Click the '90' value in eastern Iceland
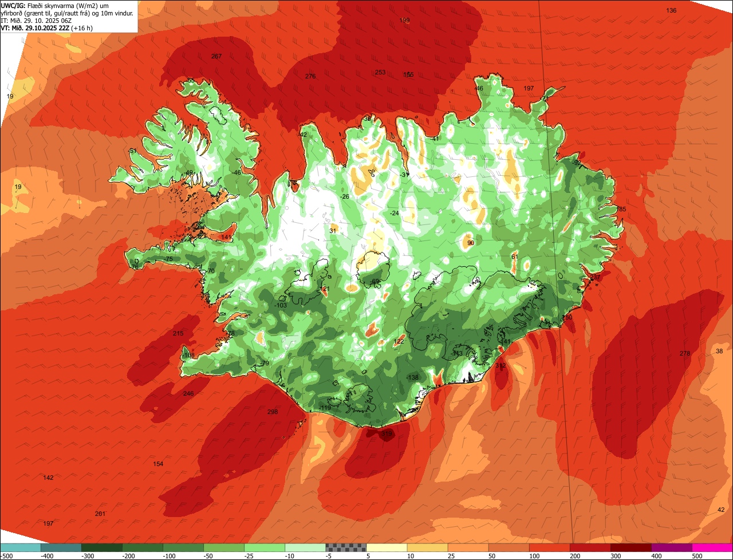 (x=471, y=243)
